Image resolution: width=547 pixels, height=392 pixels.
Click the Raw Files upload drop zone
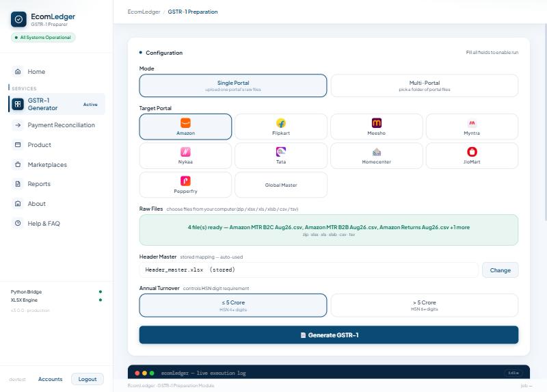[x=329, y=230]
